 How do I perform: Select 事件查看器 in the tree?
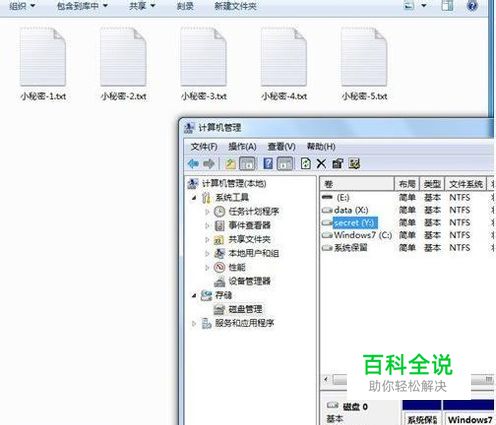pyautogui.click(x=249, y=225)
